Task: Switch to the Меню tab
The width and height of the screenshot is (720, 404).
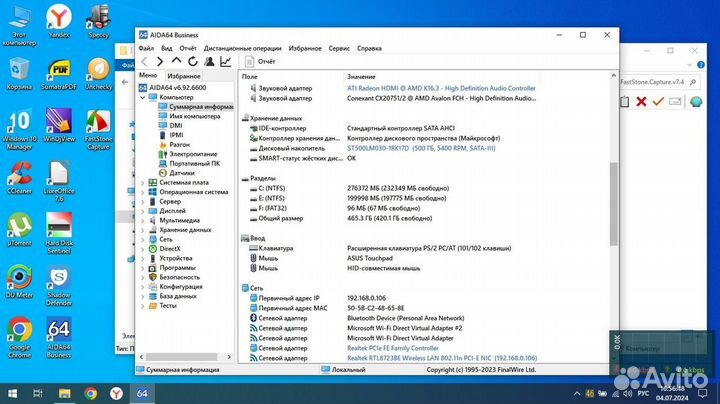Action: click(148, 75)
